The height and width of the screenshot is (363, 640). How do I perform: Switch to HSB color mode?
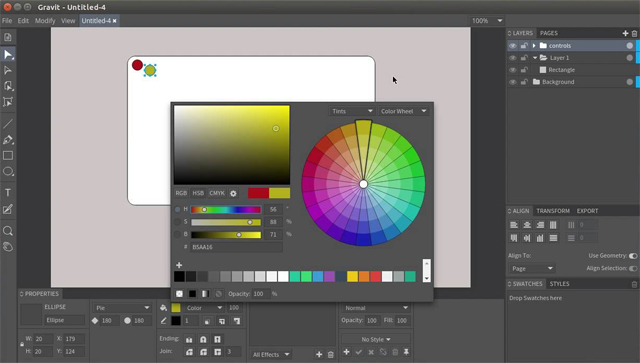coord(198,193)
